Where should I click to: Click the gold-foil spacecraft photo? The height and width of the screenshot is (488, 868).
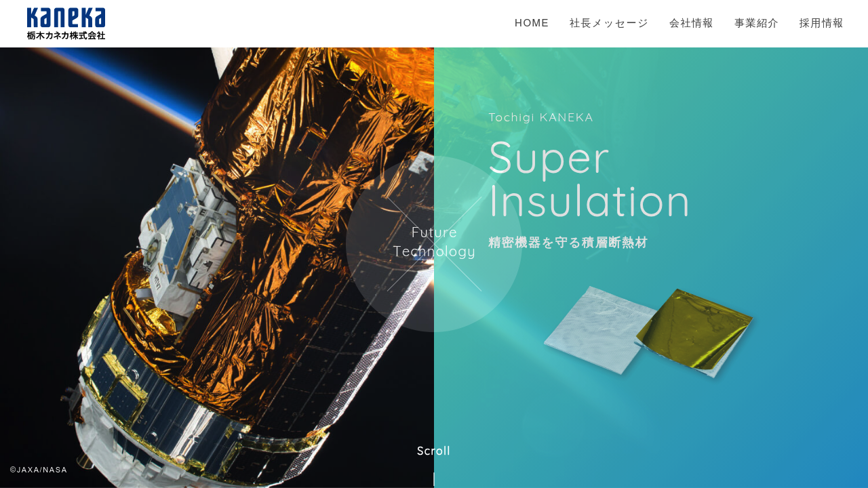click(217, 268)
